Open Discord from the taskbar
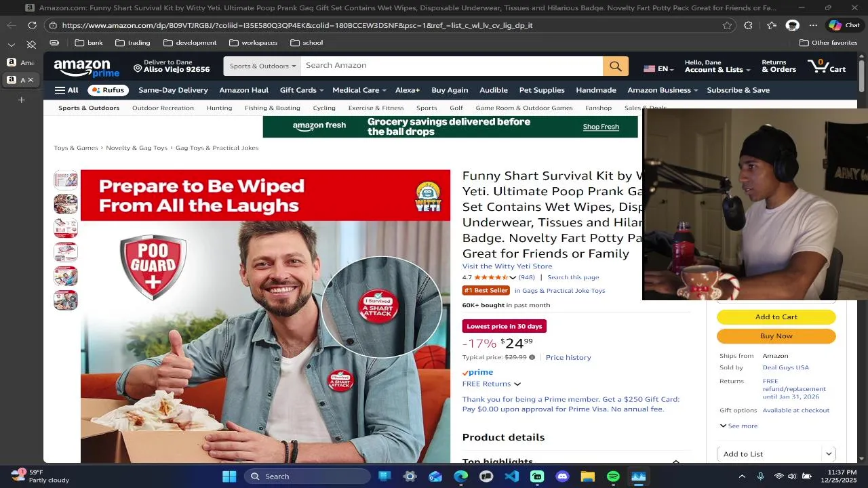This screenshot has height=488, width=868. tap(562, 476)
